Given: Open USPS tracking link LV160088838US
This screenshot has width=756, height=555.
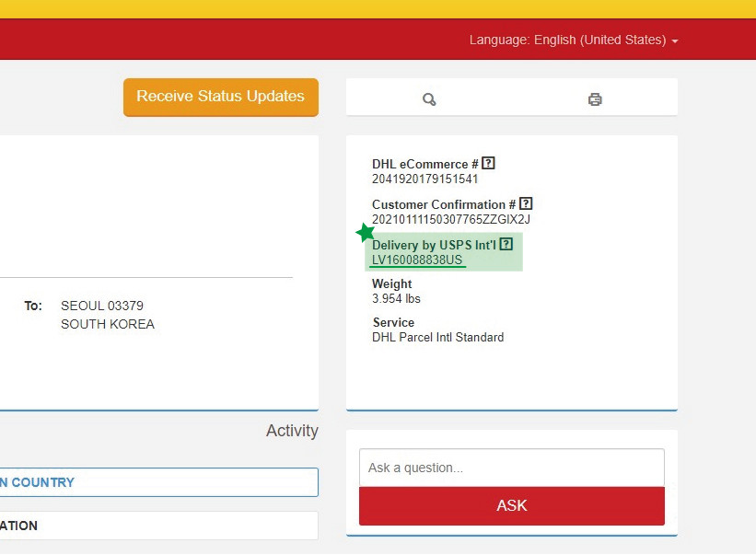Looking at the screenshot, I should point(417,260).
